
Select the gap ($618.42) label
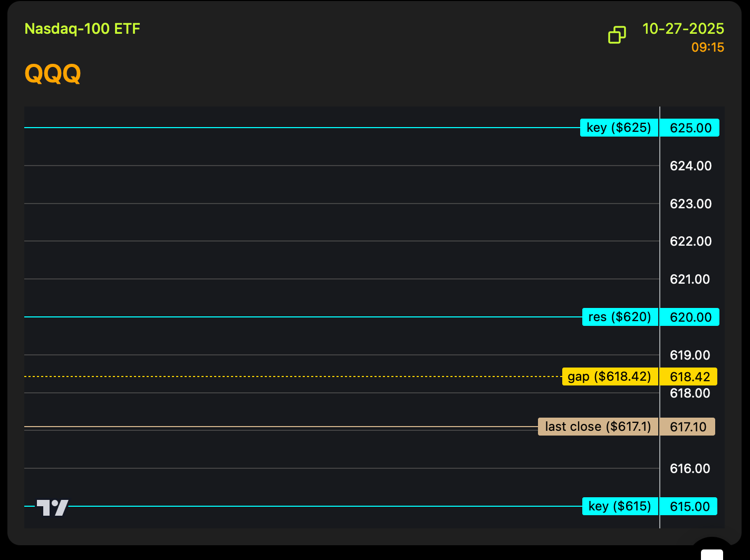[x=610, y=376]
